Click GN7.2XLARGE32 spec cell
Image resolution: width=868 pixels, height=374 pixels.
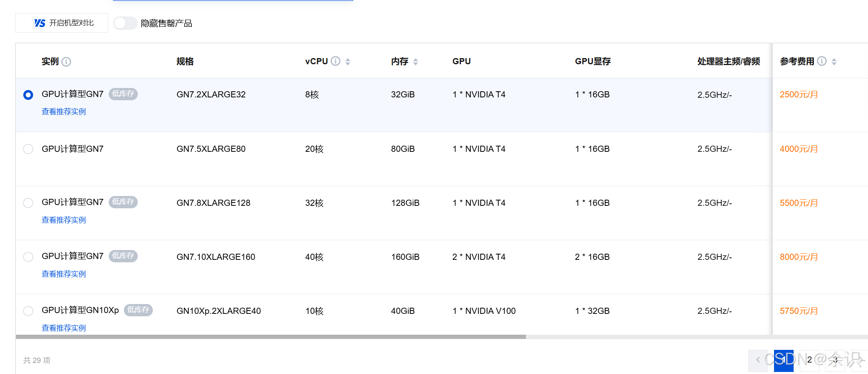[211, 95]
